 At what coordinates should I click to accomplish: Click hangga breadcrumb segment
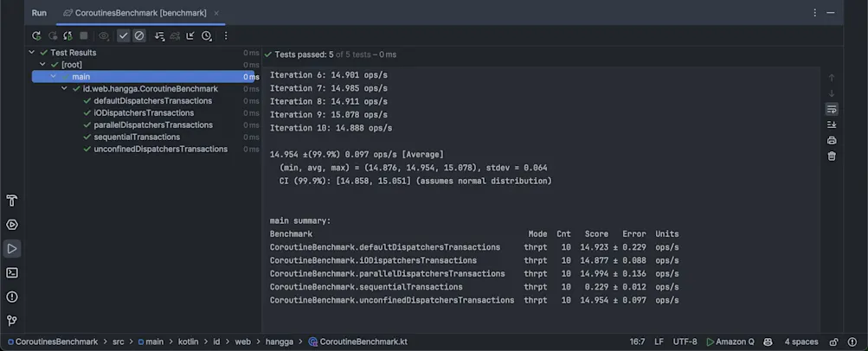(279, 341)
